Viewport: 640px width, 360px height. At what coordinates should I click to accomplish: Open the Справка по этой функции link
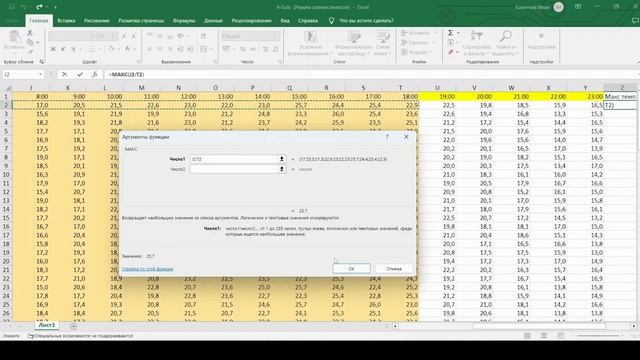point(147,269)
